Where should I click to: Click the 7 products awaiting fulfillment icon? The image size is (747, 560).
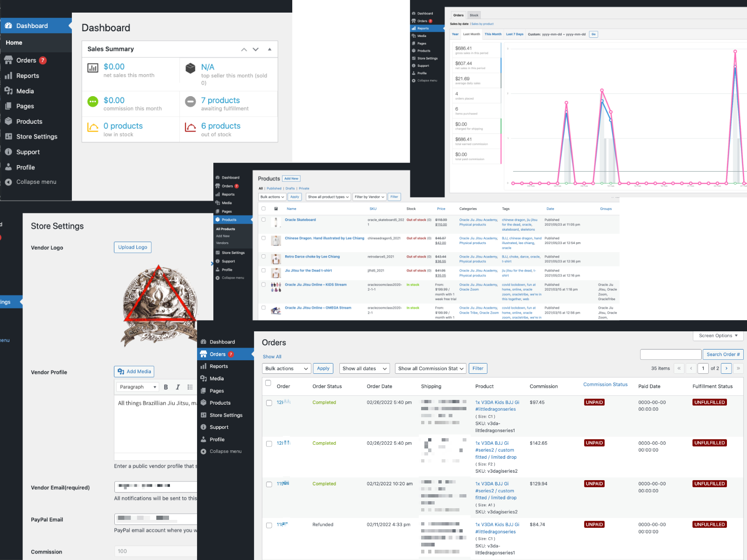pyautogui.click(x=190, y=101)
